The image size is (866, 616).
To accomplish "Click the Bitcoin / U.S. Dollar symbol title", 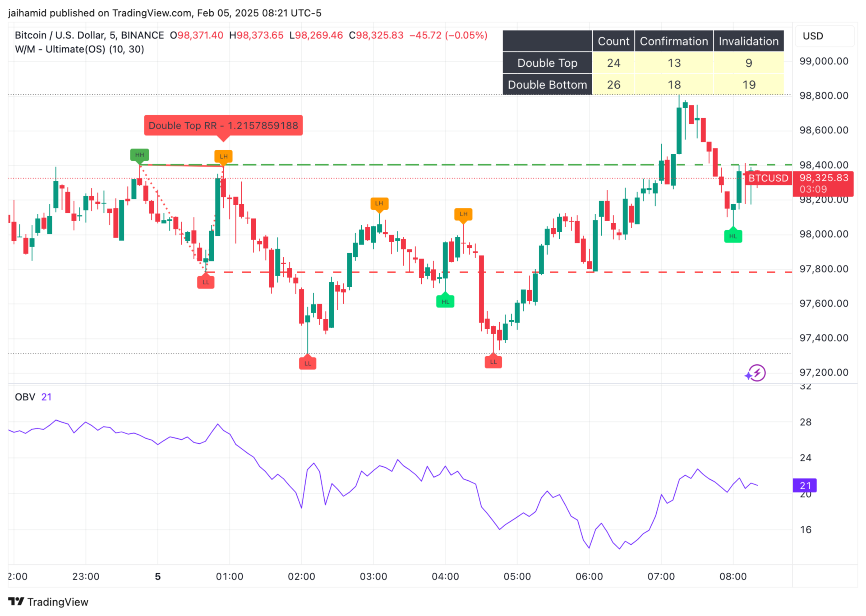I will (89, 35).
